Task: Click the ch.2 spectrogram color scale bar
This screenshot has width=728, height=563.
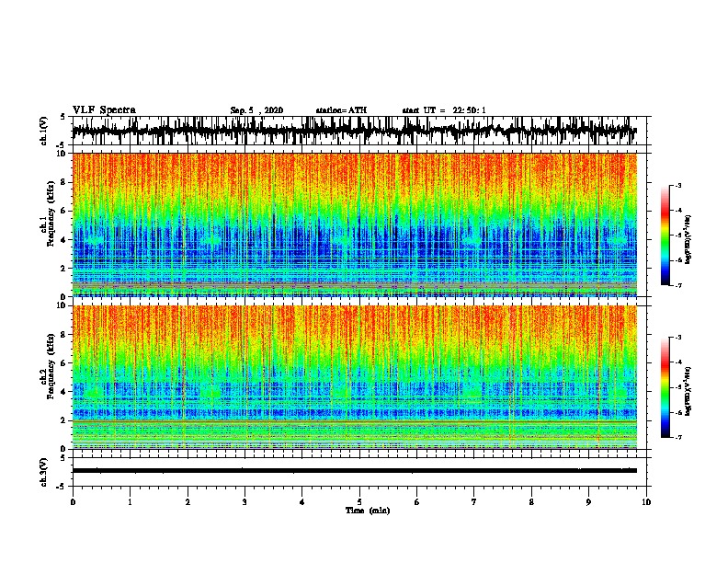Action: tap(665, 387)
